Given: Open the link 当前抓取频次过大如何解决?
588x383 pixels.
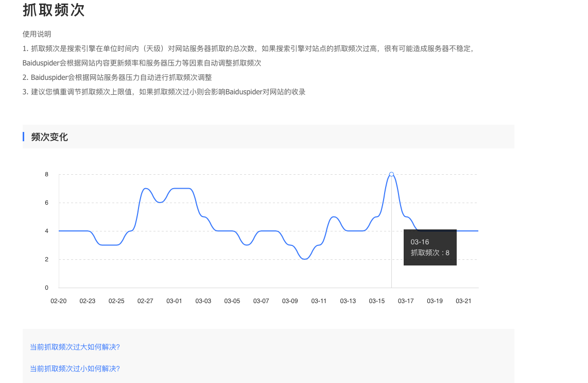Looking at the screenshot, I should pyautogui.click(x=75, y=347).
